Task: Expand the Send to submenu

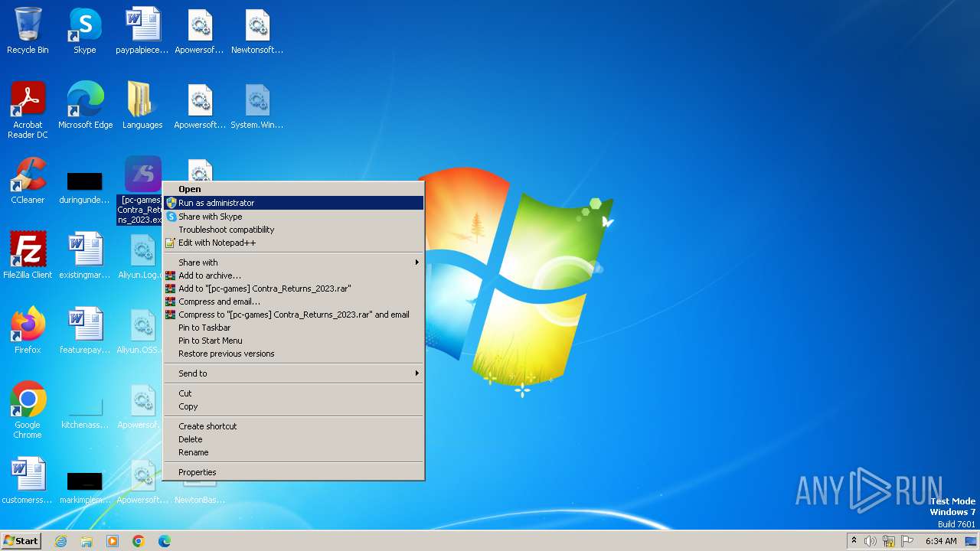Action: pyautogui.click(x=293, y=373)
